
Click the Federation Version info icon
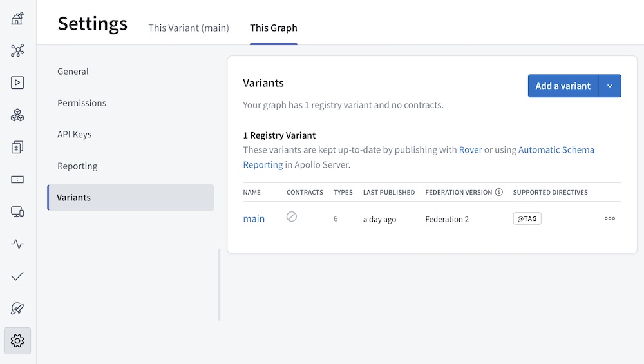[498, 192]
